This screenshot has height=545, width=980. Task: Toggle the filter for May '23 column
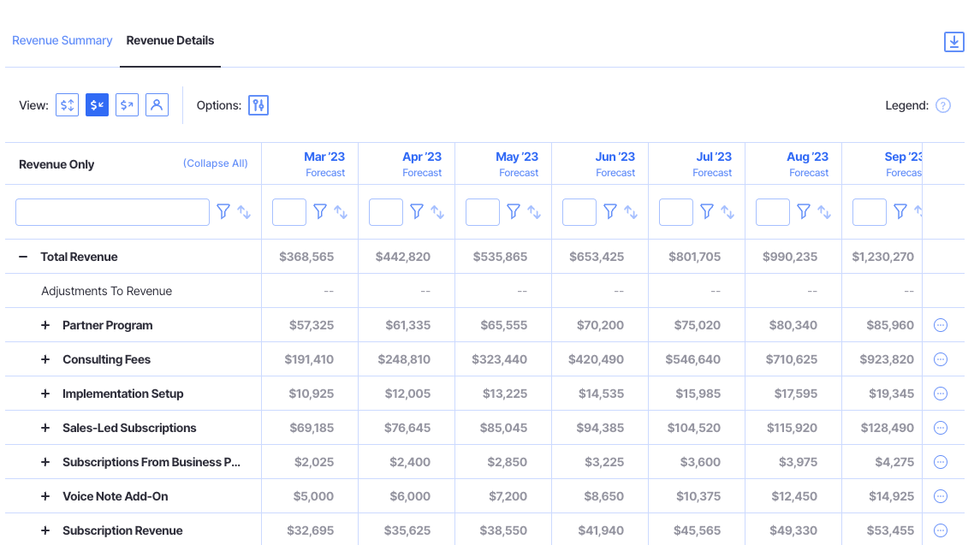pos(514,210)
